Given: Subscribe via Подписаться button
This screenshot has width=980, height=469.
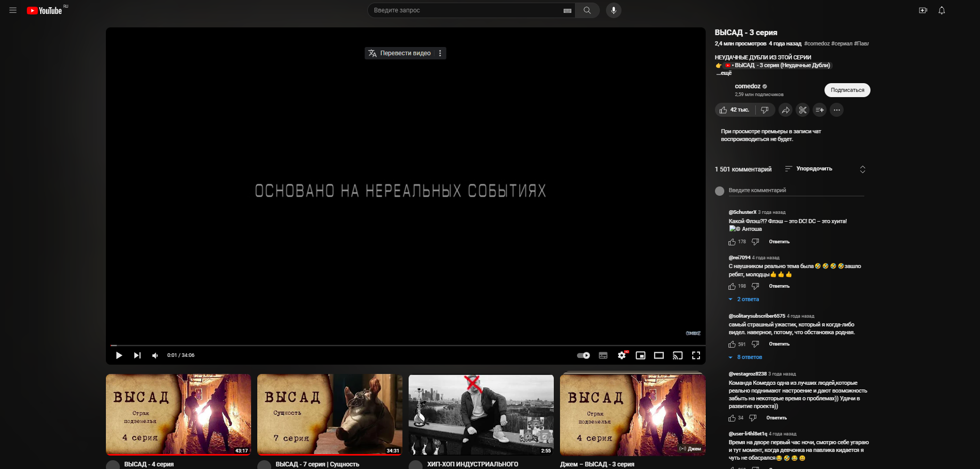Looking at the screenshot, I should point(847,90).
